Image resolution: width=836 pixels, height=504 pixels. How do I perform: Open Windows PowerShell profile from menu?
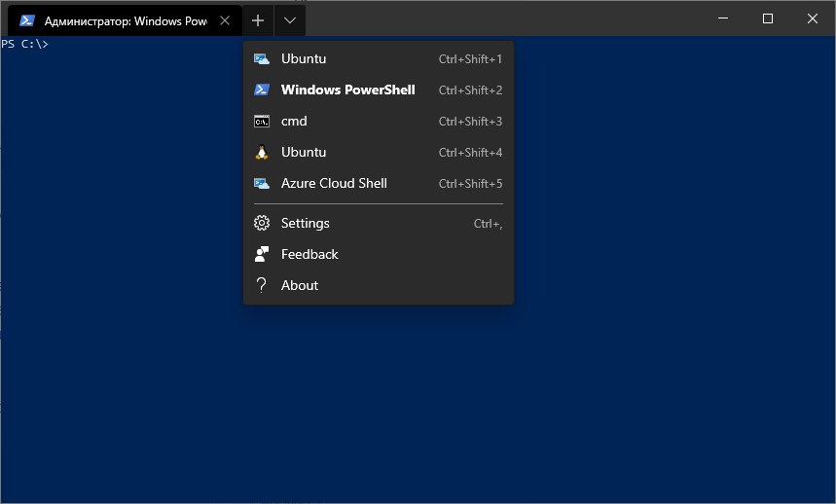click(379, 90)
